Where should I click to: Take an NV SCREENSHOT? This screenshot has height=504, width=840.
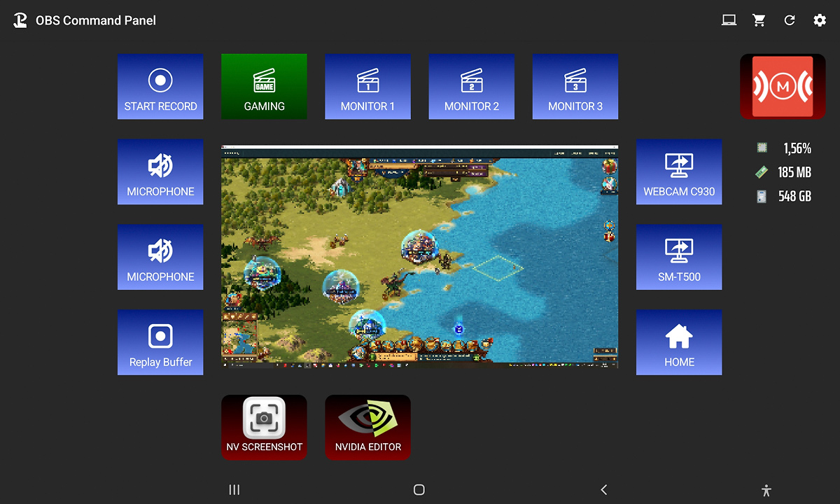[x=264, y=428]
